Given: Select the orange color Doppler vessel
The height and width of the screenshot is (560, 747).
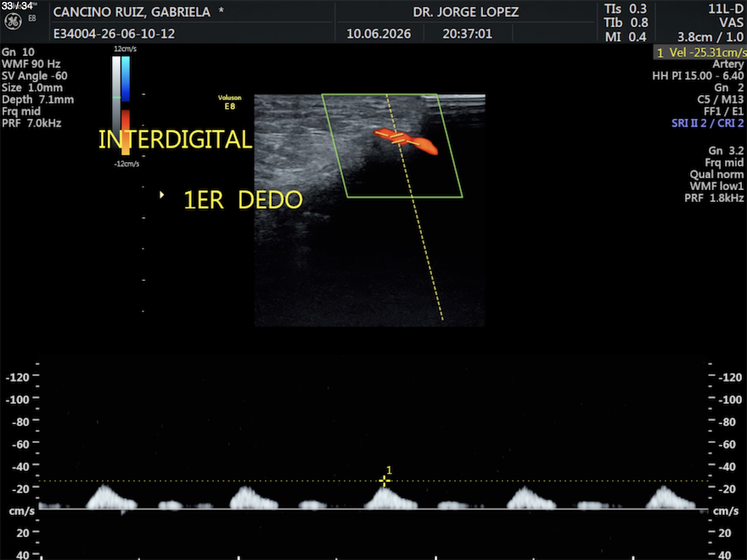Looking at the screenshot, I should (x=406, y=141).
